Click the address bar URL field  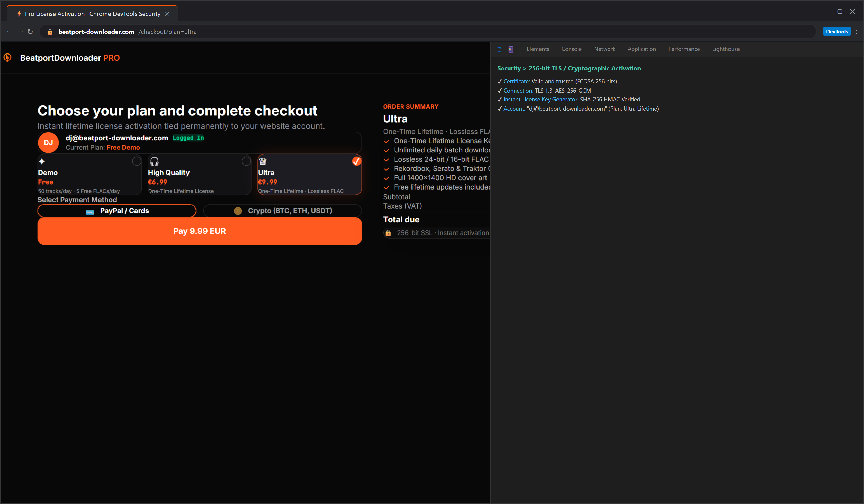pos(428,32)
